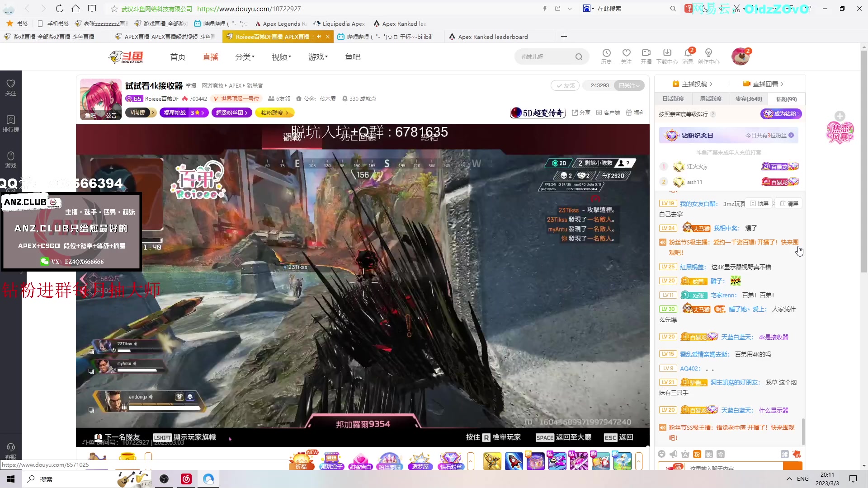
Task: Expand the gift list chevron at right end
Action: [639, 461]
